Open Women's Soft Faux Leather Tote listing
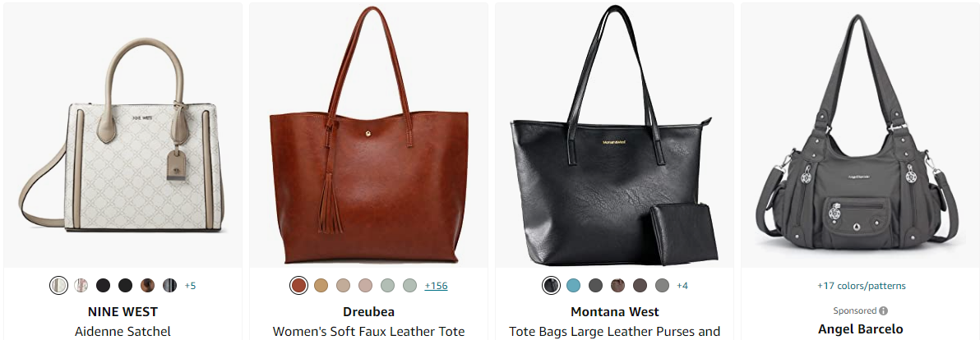 point(369,331)
